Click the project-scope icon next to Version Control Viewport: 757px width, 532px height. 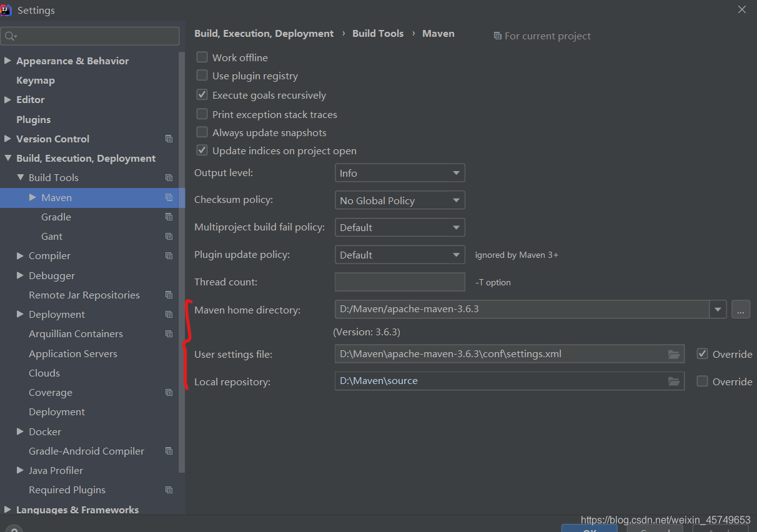(169, 139)
